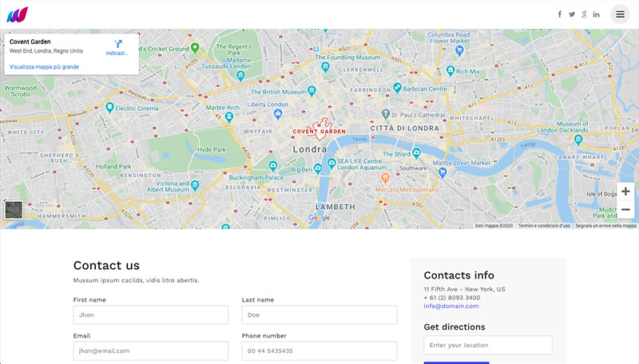Select the Email input field

[151, 350]
